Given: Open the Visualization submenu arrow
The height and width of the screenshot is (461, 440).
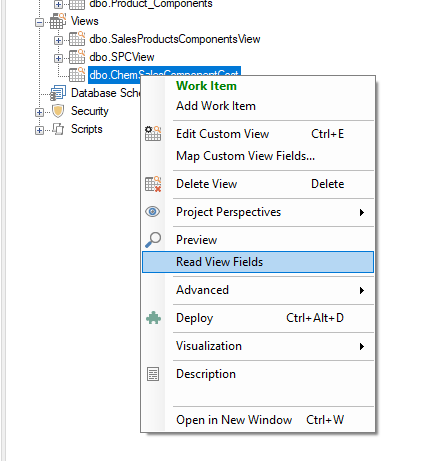Looking at the screenshot, I should 362,346.
